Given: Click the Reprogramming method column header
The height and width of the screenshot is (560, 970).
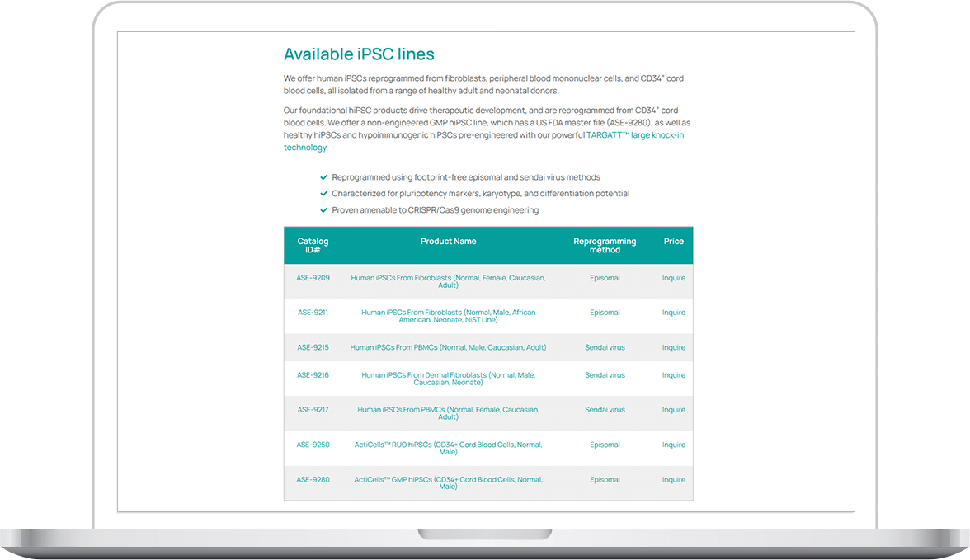Looking at the screenshot, I should pos(605,245).
